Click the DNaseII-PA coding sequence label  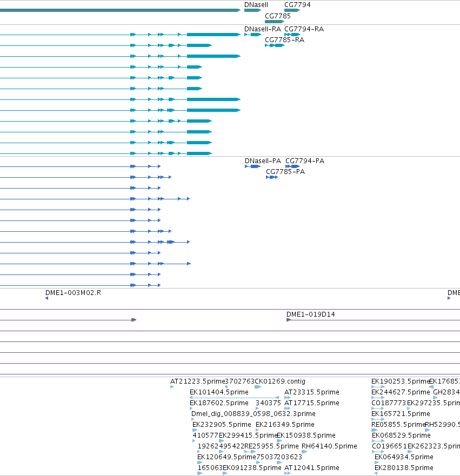263,161
